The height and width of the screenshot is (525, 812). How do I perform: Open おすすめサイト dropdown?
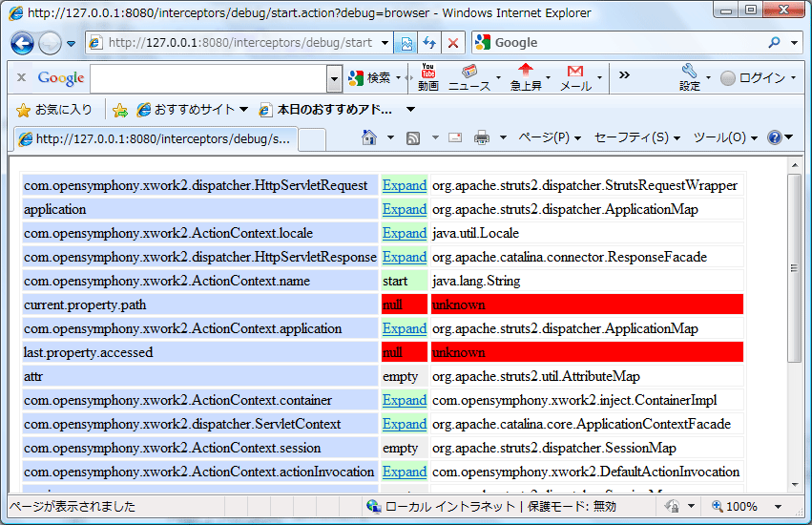(192, 110)
